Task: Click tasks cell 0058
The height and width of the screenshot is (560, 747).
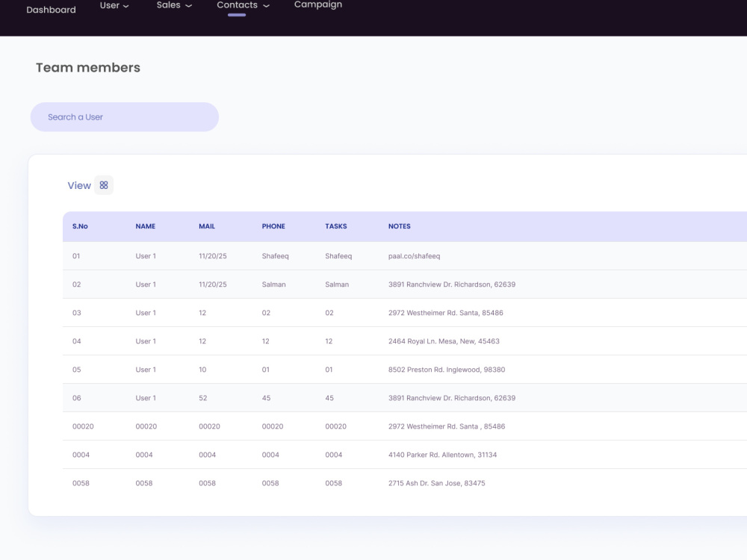Action: point(333,483)
